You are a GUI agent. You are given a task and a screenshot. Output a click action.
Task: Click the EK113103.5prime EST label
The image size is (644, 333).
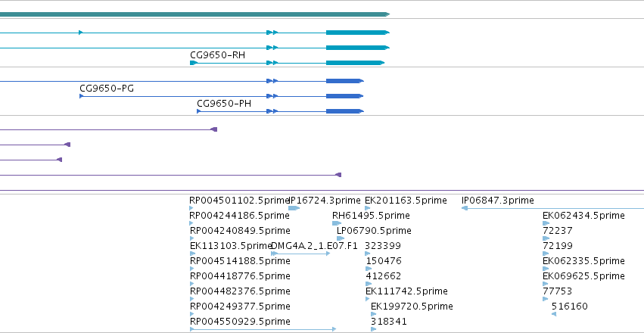point(231,245)
